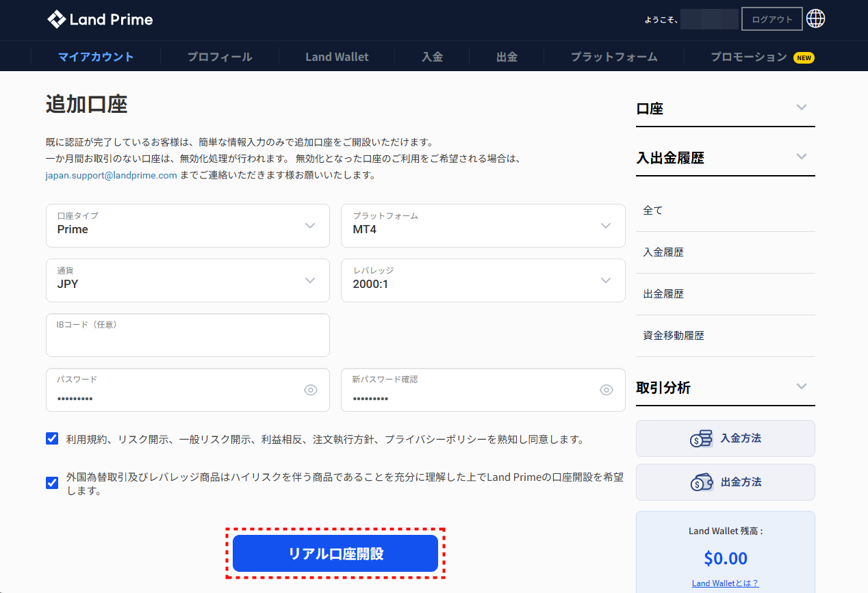Open the プラットフォーム navigation tab
The width and height of the screenshot is (868, 593).
pyautogui.click(x=614, y=57)
